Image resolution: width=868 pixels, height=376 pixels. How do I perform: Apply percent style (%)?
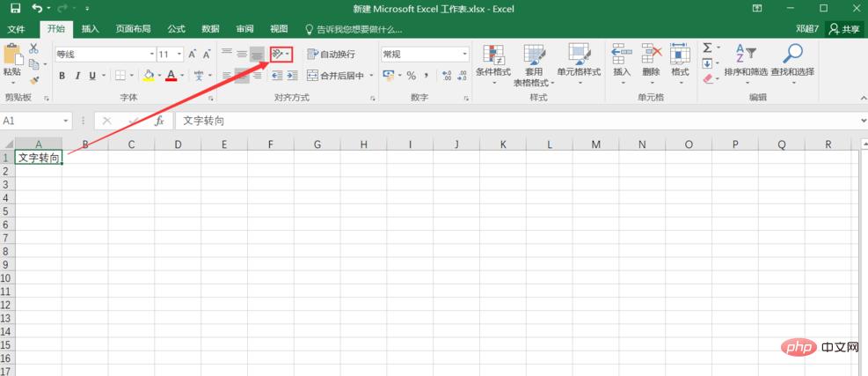[412, 76]
